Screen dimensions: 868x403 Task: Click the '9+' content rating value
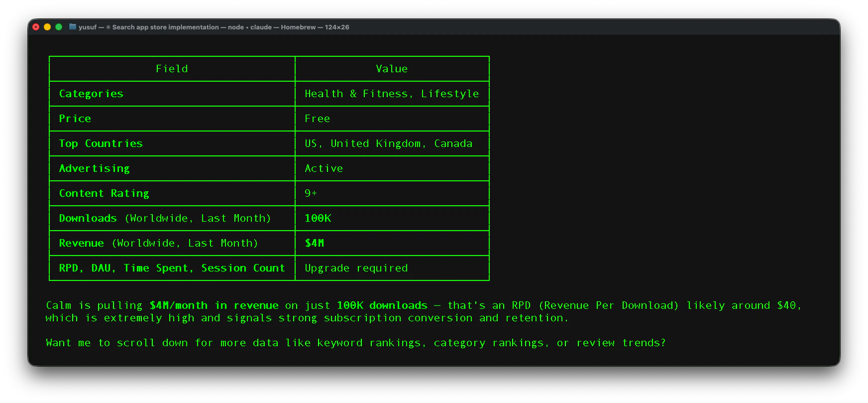pos(311,193)
